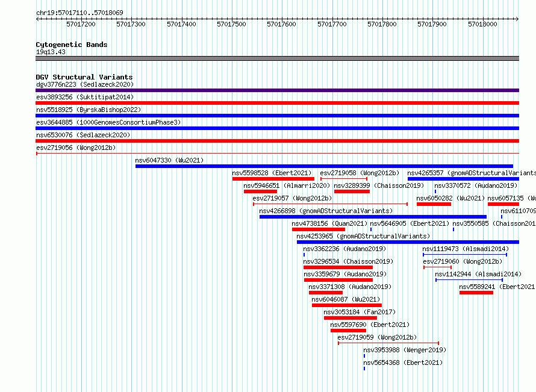Click the DGV Structural Variants track title
536x392 pixels.
click(84, 77)
